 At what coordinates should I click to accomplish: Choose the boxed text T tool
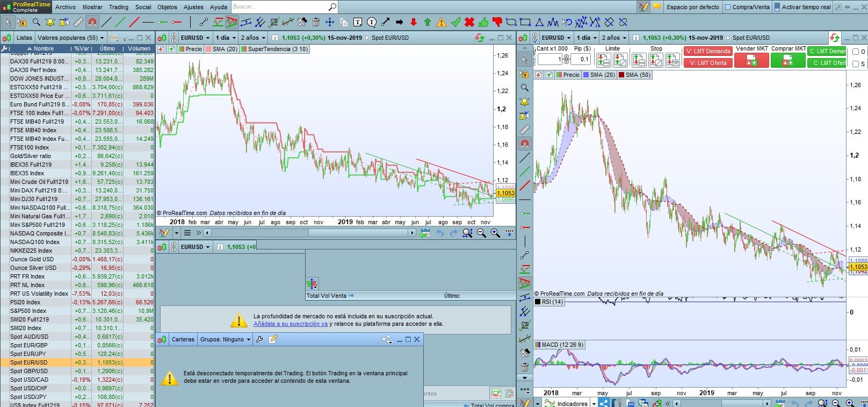358,22
